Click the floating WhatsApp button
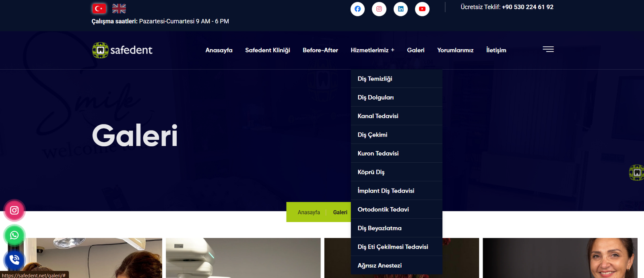Viewport: 644px width, 278px height. point(14,235)
